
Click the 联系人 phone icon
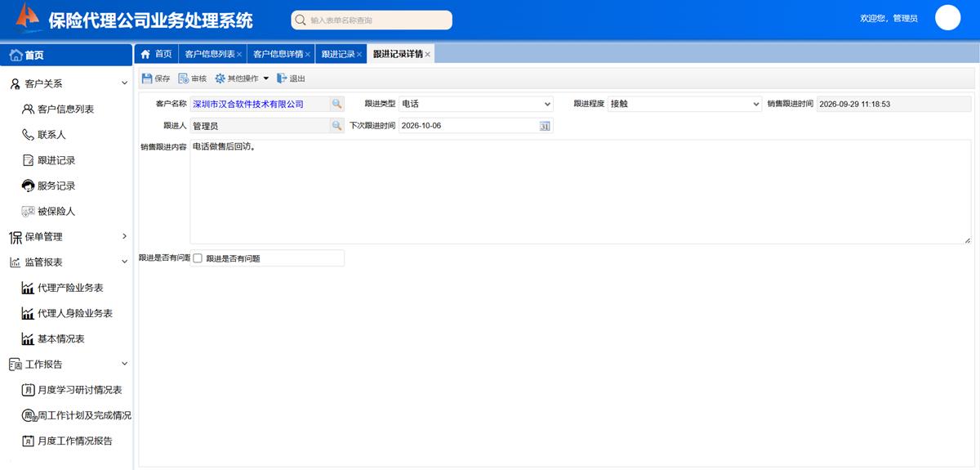[x=29, y=134]
